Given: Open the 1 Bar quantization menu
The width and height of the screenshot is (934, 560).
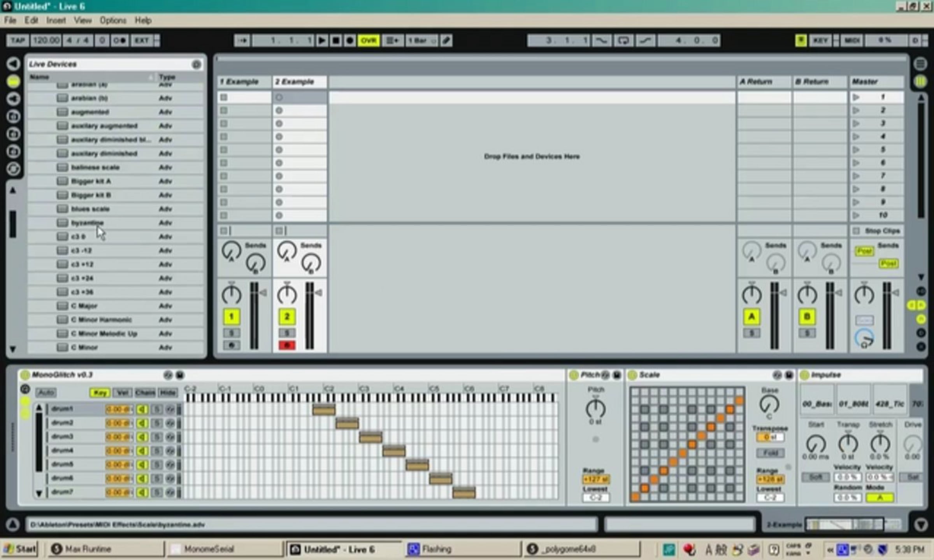Looking at the screenshot, I should click(421, 40).
